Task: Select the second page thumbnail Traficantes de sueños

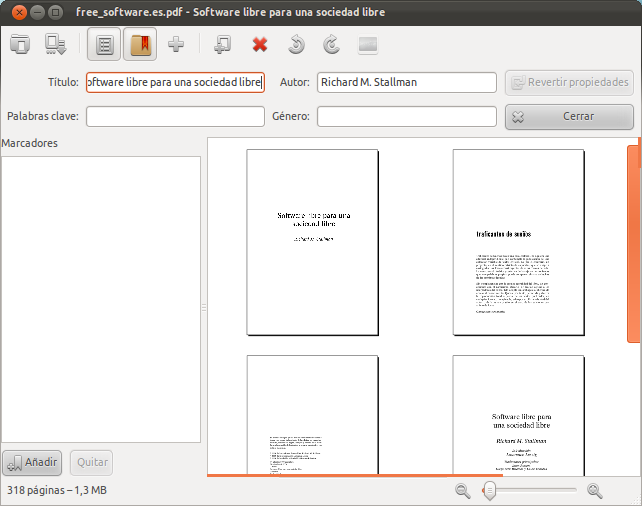Action: pyautogui.click(x=518, y=242)
